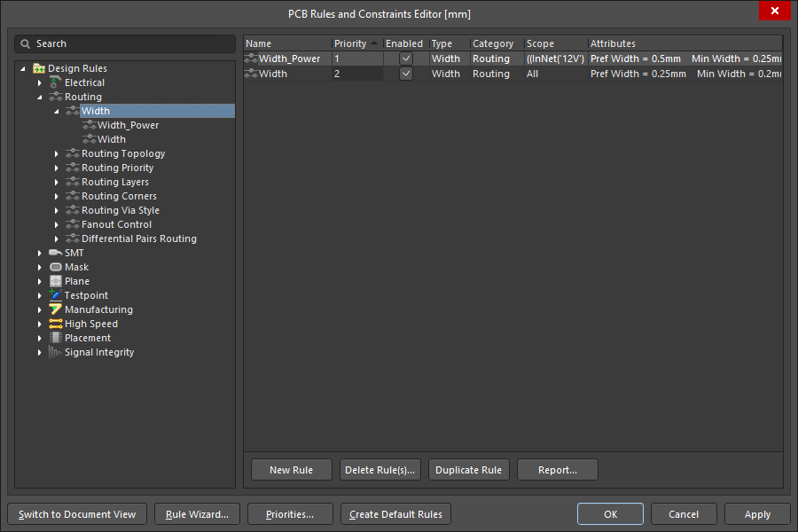Screen dimensions: 798x532
Task: Expand the Routing Topology node
Action: (x=56, y=153)
